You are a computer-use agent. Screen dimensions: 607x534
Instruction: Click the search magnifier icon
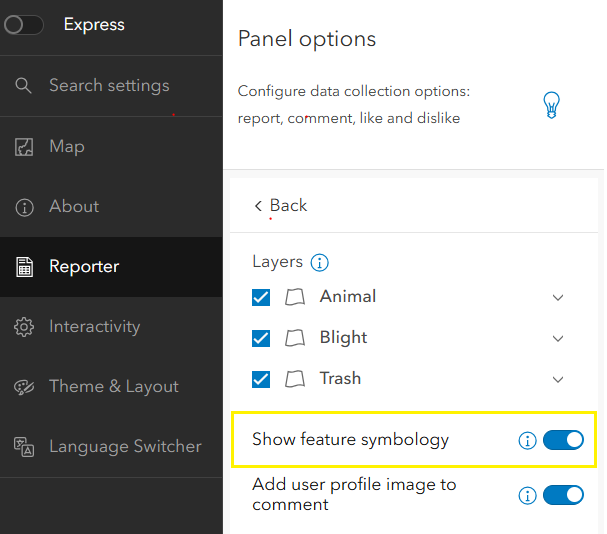pos(25,86)
